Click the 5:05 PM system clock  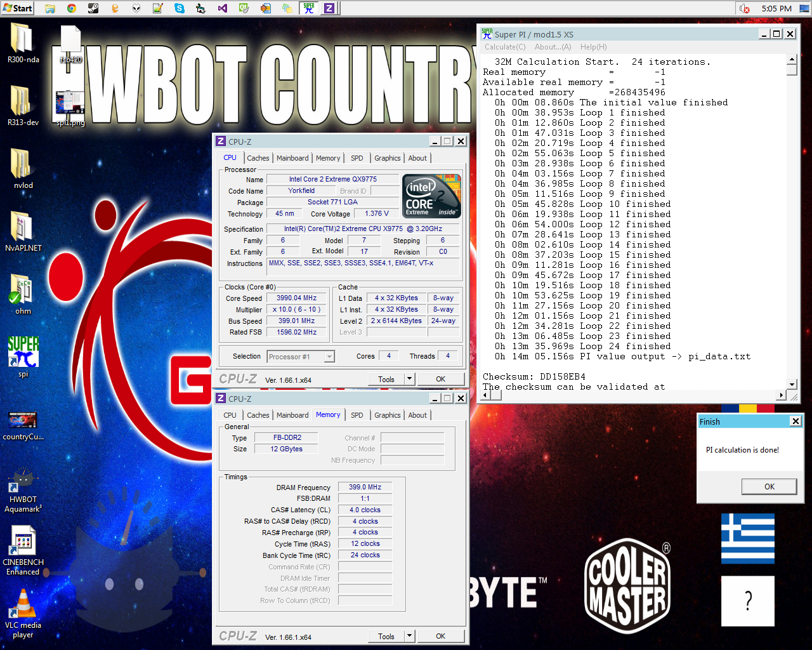point(776,8)
